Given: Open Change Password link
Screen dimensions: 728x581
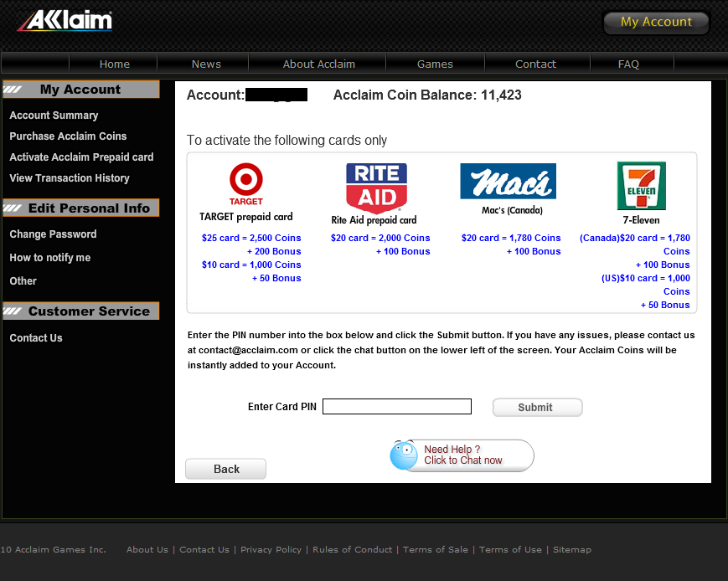Looking at the screenshot, I should [x=53, y=234].
